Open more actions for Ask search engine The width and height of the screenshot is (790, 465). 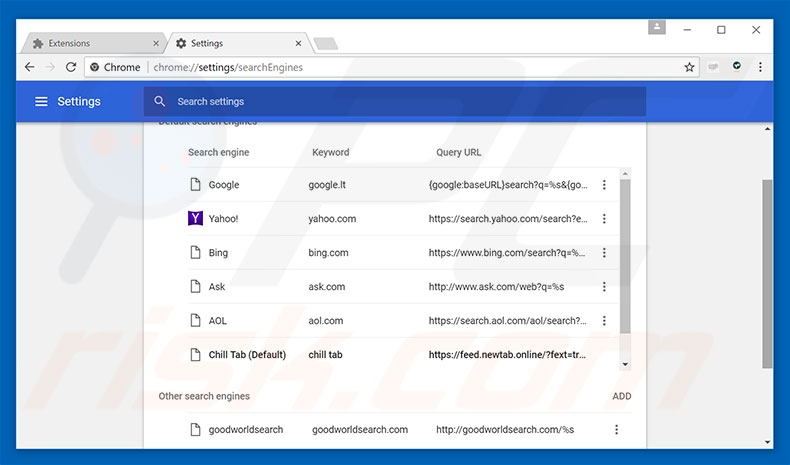coord(604,287)
